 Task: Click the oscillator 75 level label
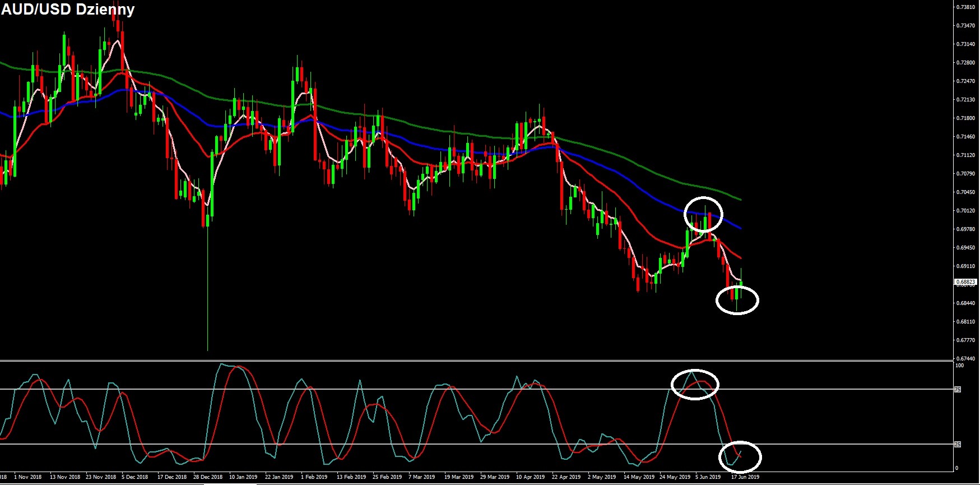(x=958, y=389)
